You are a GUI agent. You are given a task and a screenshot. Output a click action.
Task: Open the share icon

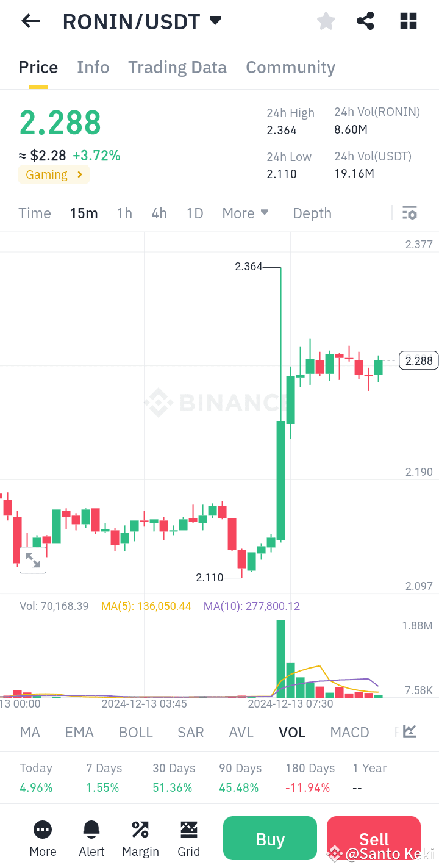tap(365, 21)
